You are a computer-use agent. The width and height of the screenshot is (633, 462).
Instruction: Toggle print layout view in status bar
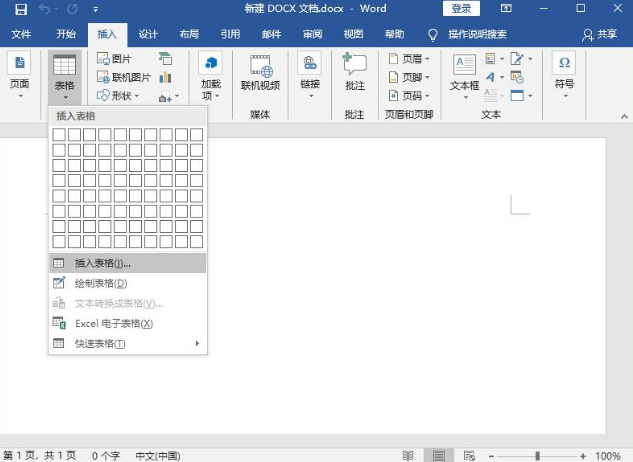438,455
